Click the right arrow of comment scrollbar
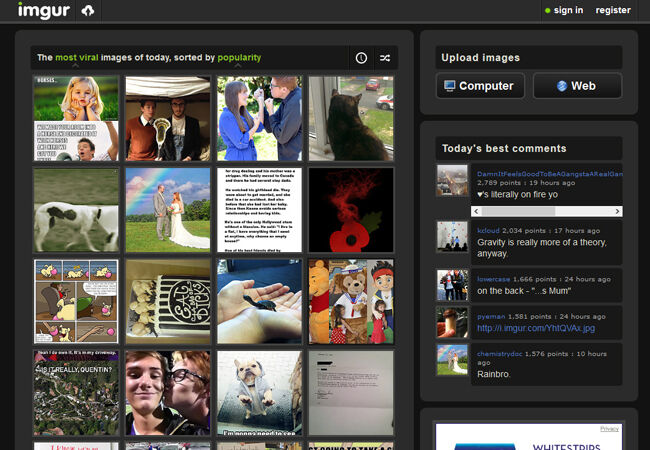650x450 pixels. click(618, 211)
